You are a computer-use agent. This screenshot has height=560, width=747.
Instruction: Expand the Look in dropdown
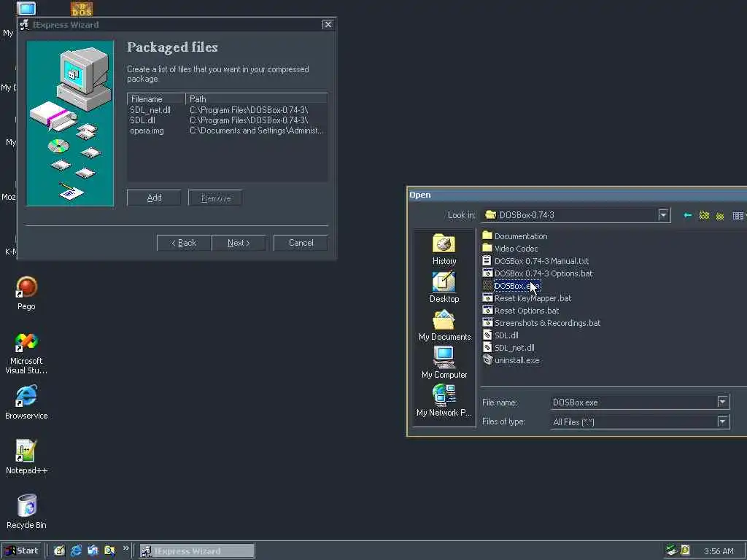click(x=664, y=215)
